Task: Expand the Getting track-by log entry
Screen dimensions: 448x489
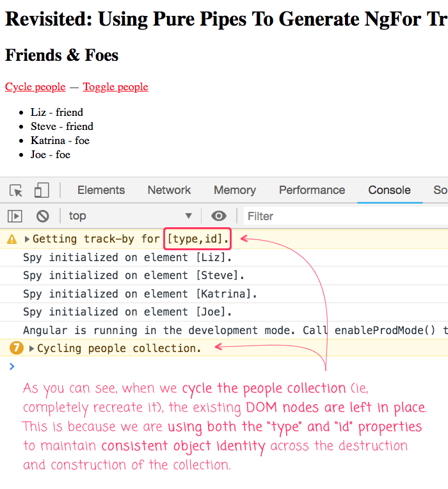Action: tap(27, 239)
